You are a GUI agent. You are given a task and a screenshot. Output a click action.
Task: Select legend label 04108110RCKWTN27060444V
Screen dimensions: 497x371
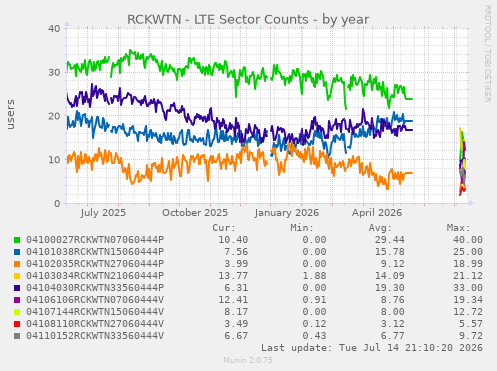pos(95,324)
